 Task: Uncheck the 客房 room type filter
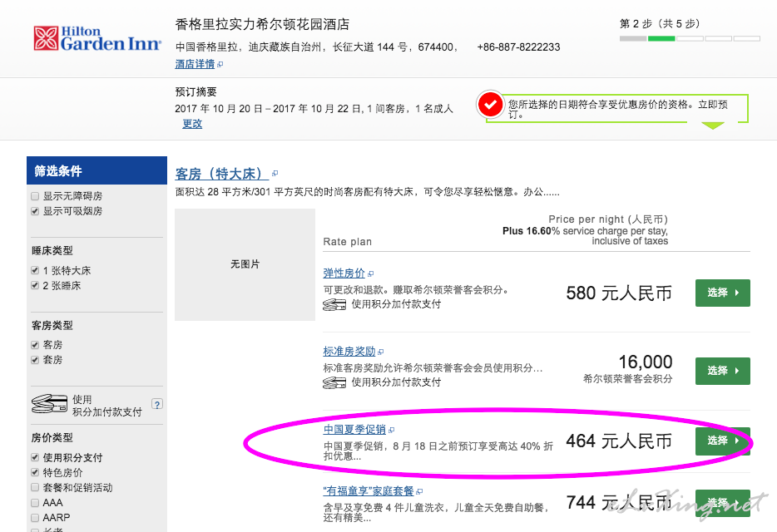point(35,345)
